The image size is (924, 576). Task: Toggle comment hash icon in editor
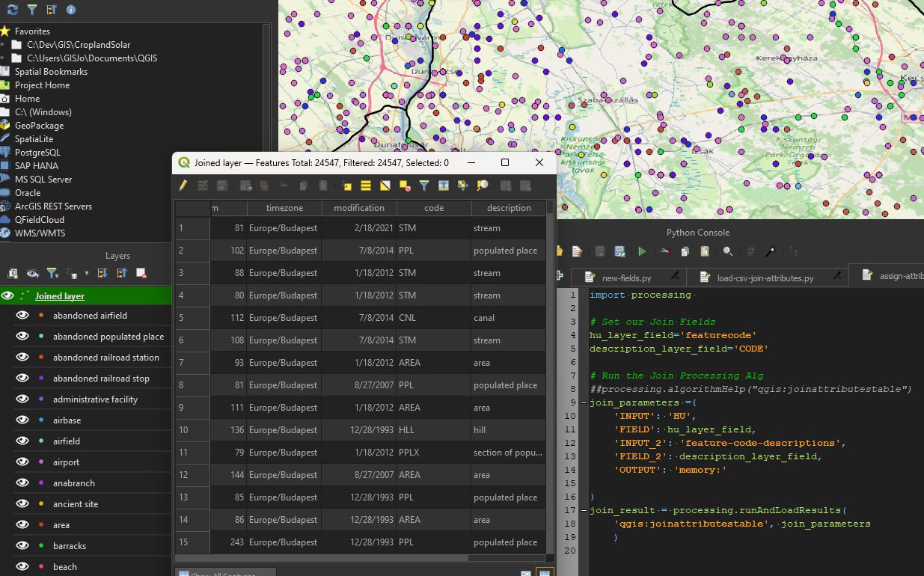pyautogui.click(x=751, y=251)
